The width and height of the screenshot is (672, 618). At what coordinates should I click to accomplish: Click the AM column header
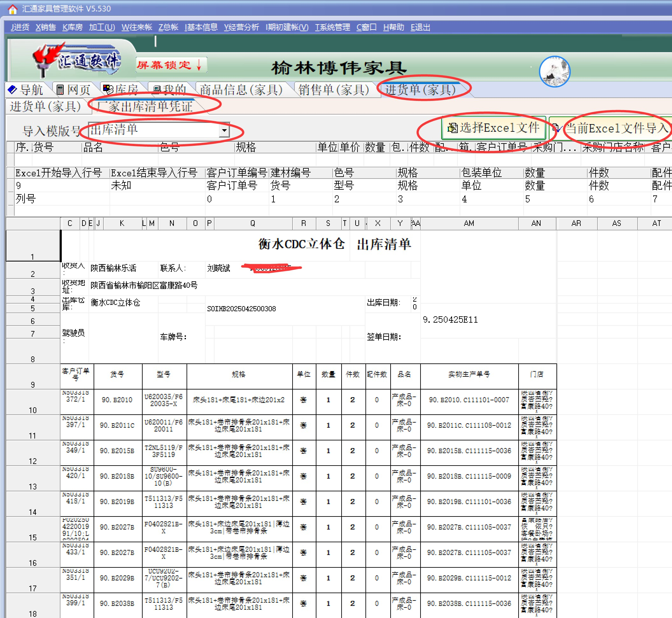click(x=469, y=223)
